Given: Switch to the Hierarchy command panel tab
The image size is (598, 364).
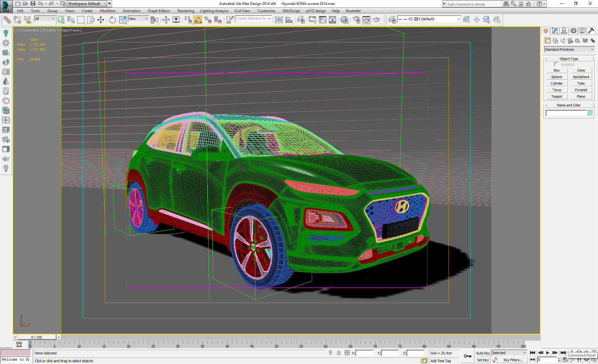Looking at the screenshot, I should pos(564,31).
